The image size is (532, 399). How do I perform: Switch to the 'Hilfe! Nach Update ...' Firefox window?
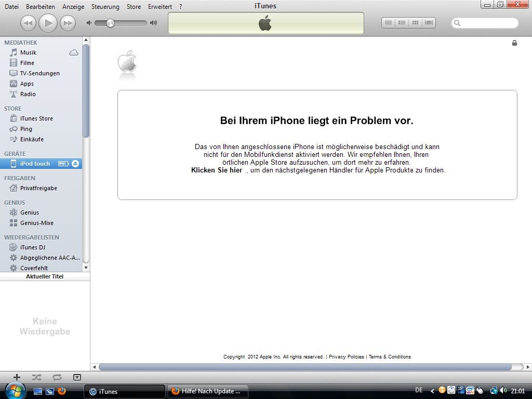[207, 391]
